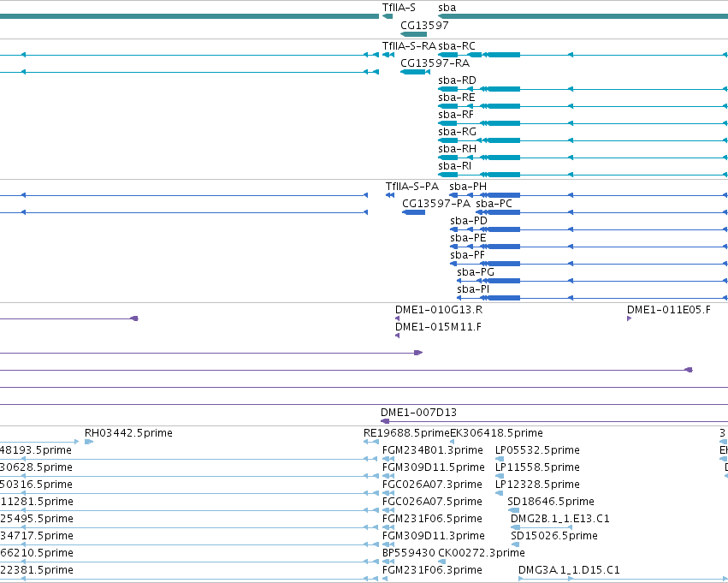
Task: Click the CG13597-PA protein bar
Action: click(x=414, y=212)
